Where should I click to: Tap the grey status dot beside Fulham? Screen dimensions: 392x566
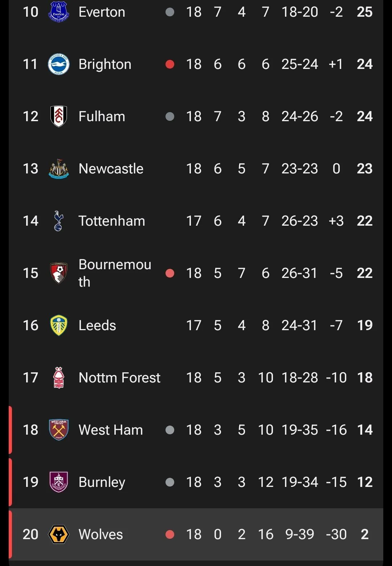(x=170, y=116)
